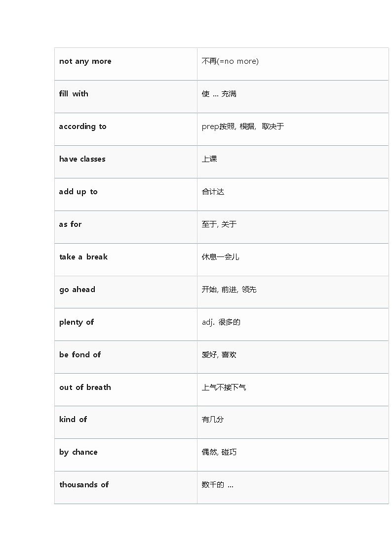Image resolution: width=392 pixels, height=555 pixels.
Task: Click the "by chance" entry
Action: (x=78, y=452)
